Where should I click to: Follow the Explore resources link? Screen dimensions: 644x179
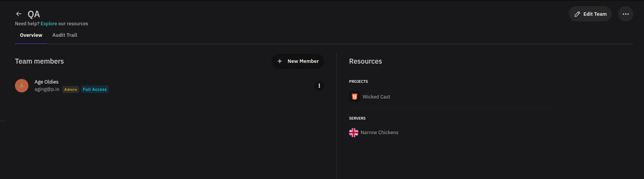click(x=49, y=24)
